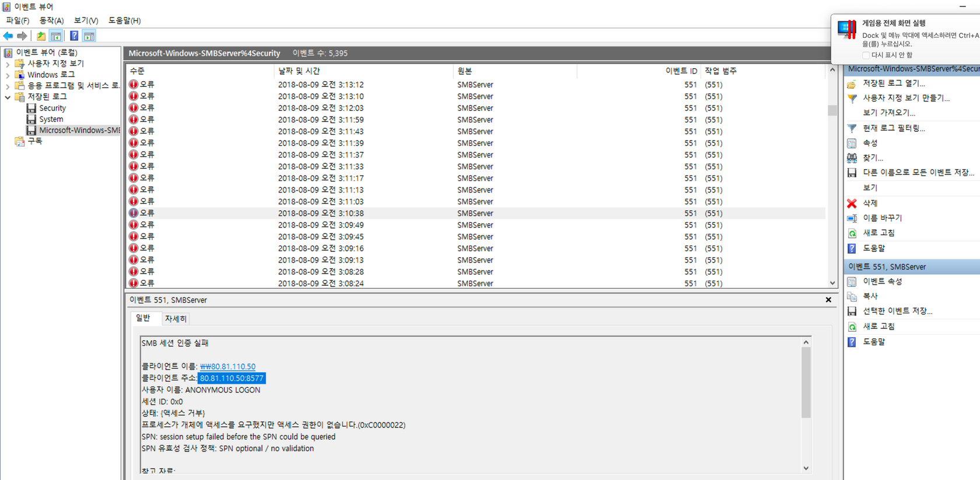Select the event at 오전 3:12:03
The image size is (980, 480).
(475, 108)
